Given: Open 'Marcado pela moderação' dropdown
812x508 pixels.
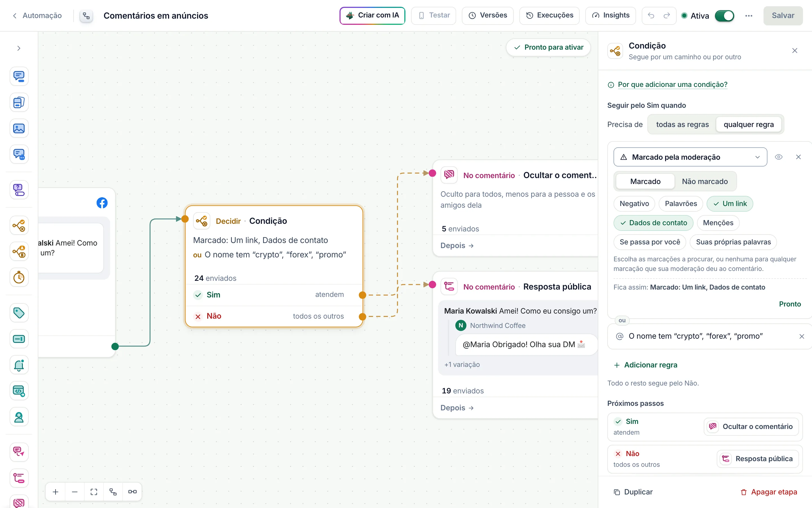Looking at the screenshot, I should (x=690, y=157).
